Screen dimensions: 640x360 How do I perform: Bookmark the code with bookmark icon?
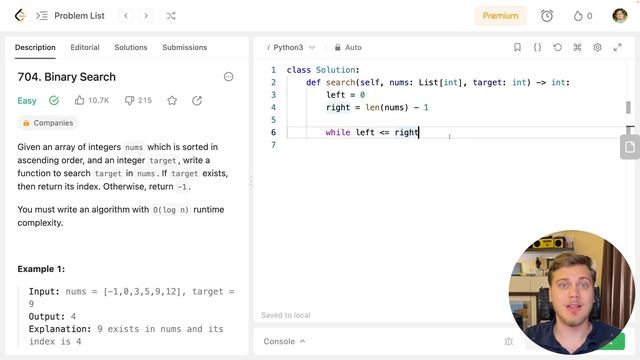517,47
